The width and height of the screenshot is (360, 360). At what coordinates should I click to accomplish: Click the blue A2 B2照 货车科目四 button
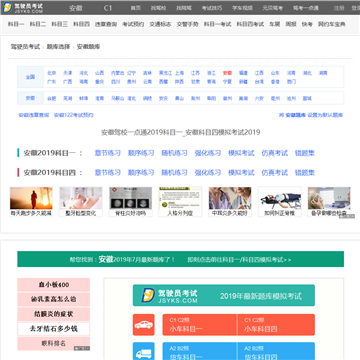click(x=276, y=351)
